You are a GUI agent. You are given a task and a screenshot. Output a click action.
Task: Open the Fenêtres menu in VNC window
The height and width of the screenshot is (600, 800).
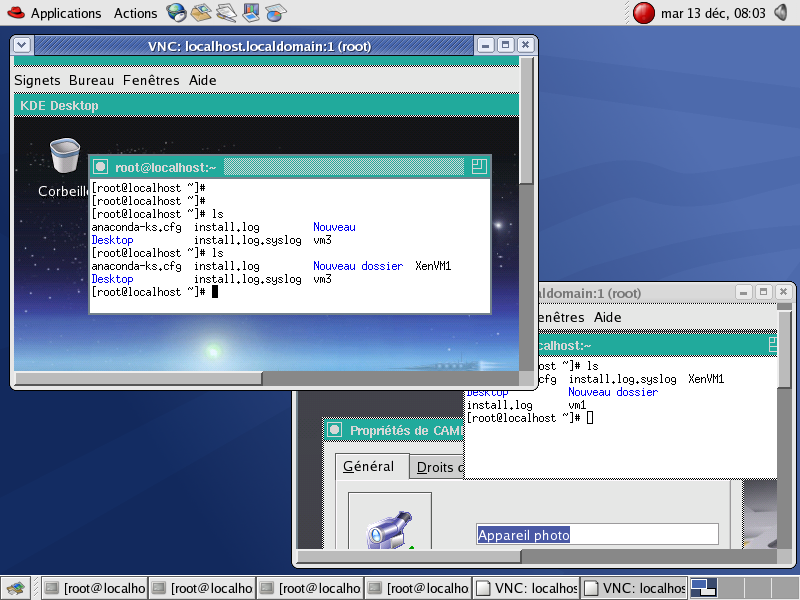click(x=151, y=80)
